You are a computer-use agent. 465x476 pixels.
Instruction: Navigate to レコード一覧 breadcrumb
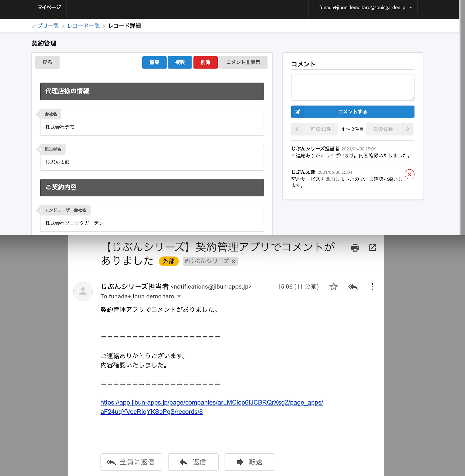pos(84,26)
